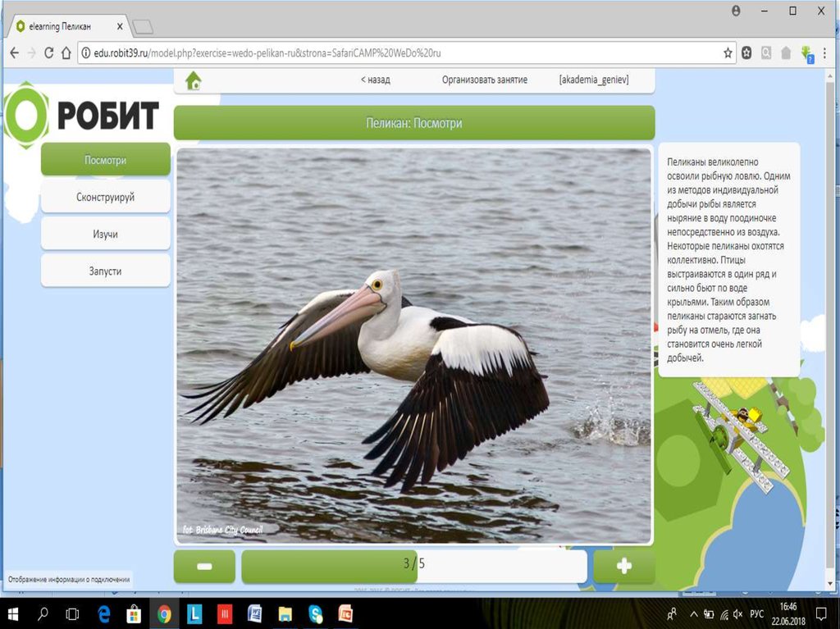
Task: Click the 3/5 slide progress bar
Action: click(413, 564)
